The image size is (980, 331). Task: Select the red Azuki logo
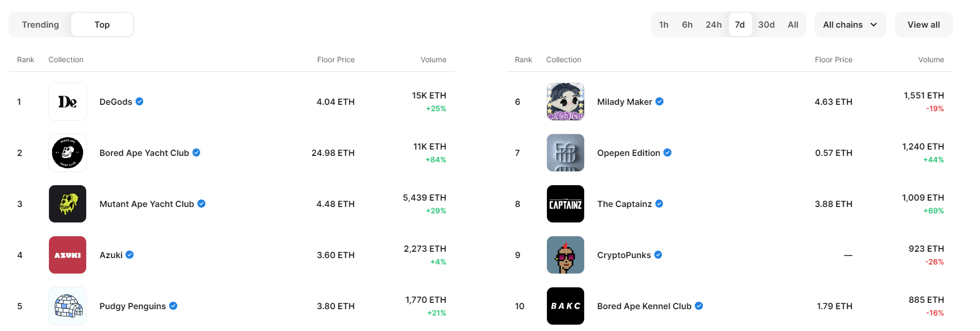68,255
